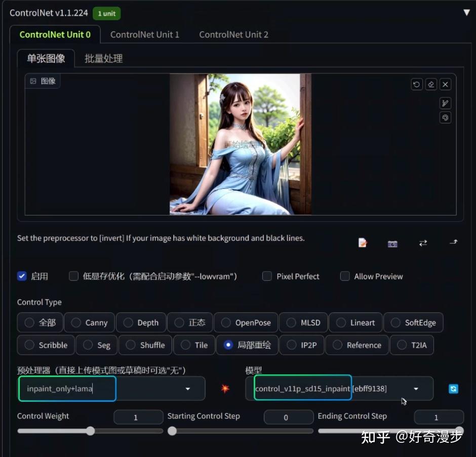Open the 批量处理 batch processing tab
The image size is (476, 457).
pyautogui.click(x=103, y=58)
